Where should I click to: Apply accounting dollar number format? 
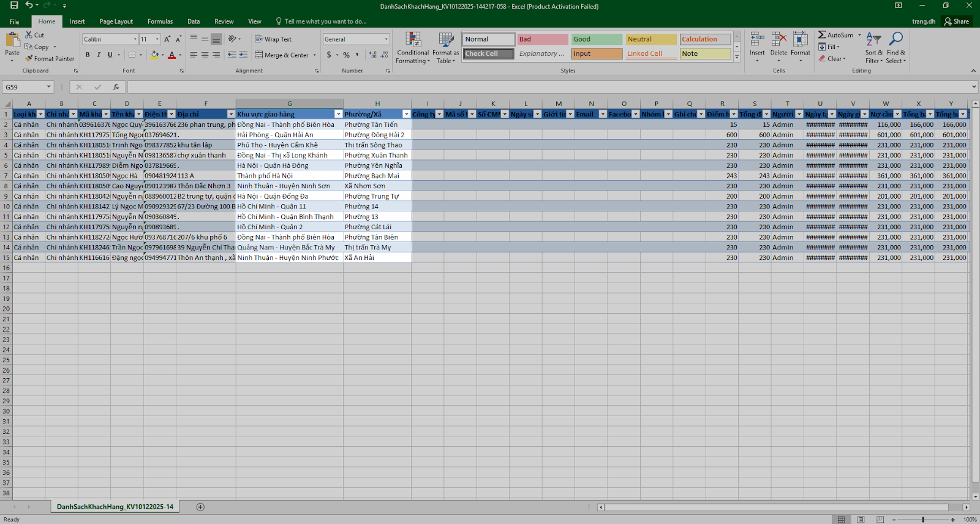pos(329,55)
